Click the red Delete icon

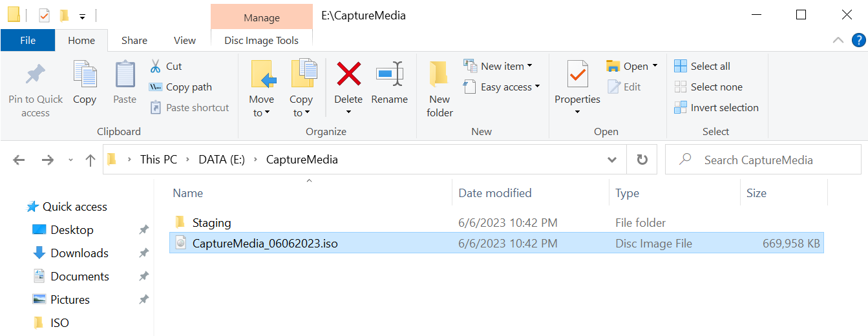click(x=348, y=74)
